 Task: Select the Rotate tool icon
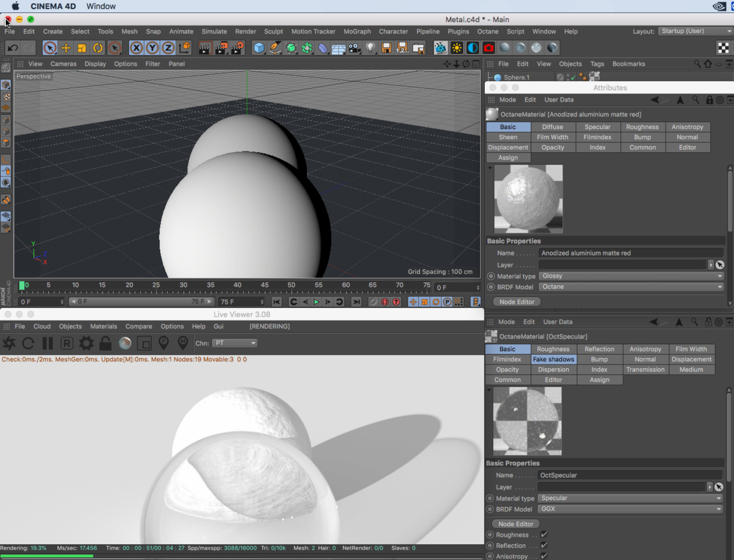pyautogui.click(x=98, y=48)
